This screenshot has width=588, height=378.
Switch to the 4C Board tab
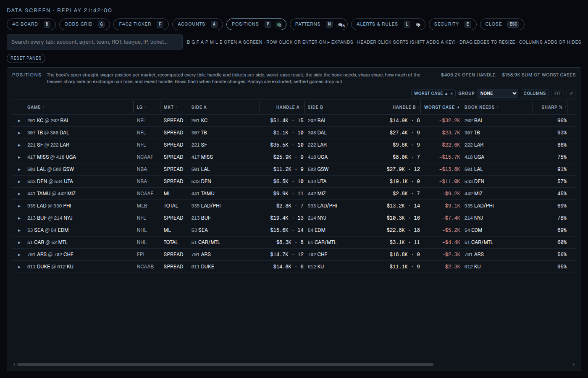[x=31, y=24]
